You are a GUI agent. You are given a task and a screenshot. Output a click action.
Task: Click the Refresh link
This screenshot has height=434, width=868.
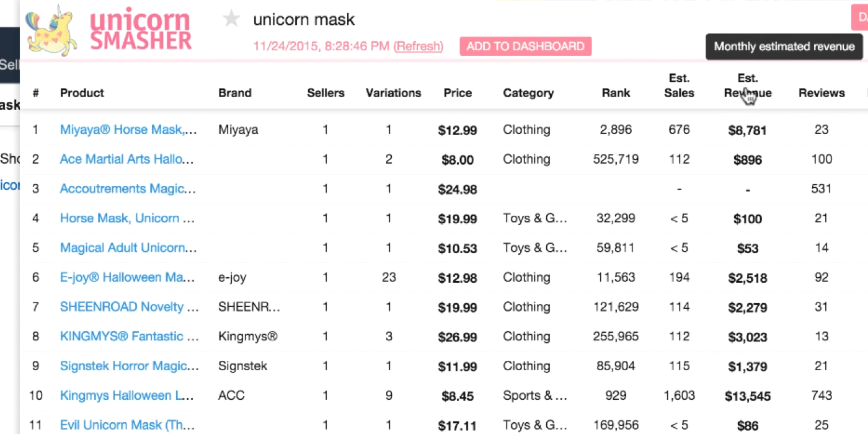[418, 46]
